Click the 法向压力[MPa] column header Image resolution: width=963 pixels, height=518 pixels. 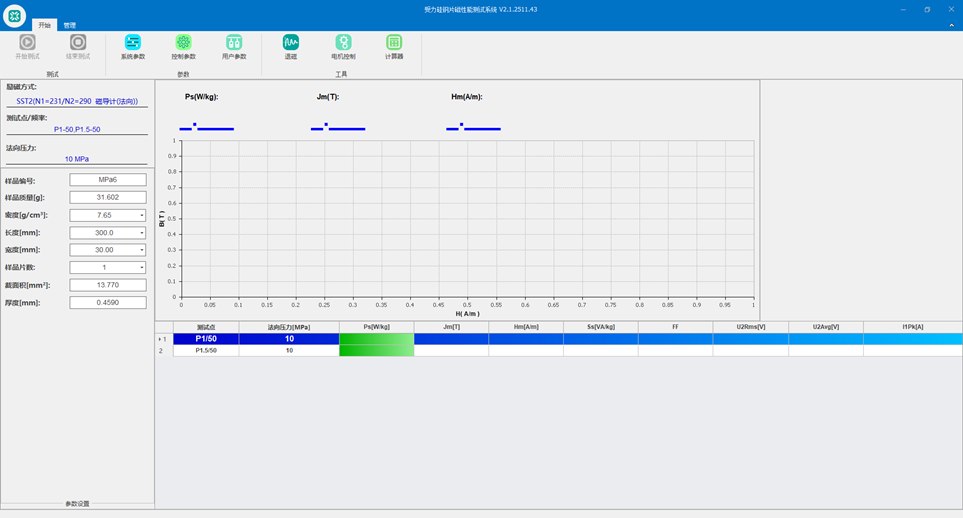click(289, 327)
